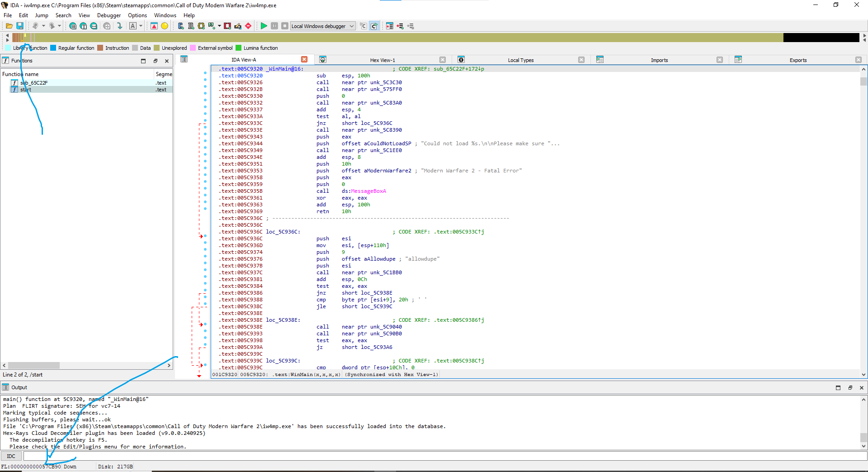Focus the IDC command input field
Screen dimensions: 868x472
click(x=445, y=456)
